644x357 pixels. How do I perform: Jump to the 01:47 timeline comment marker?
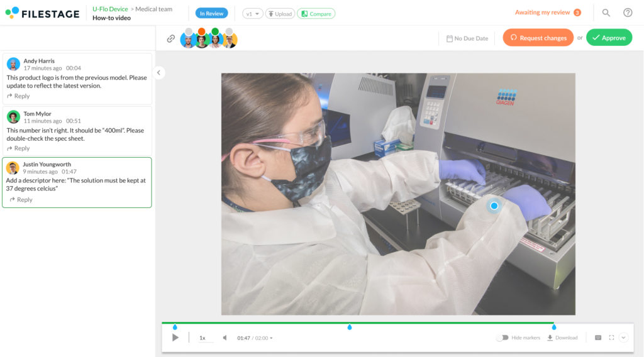(x=554, y=327)
